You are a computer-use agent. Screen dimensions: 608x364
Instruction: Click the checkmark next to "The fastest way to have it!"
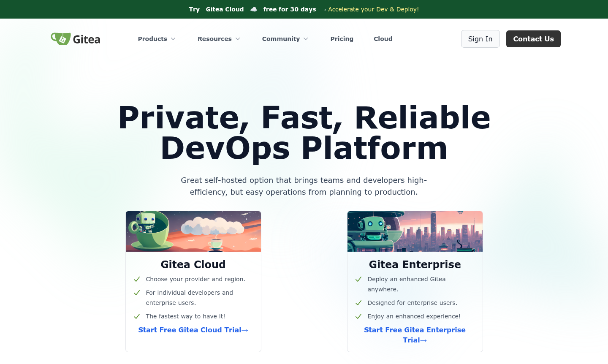[137, 316]
